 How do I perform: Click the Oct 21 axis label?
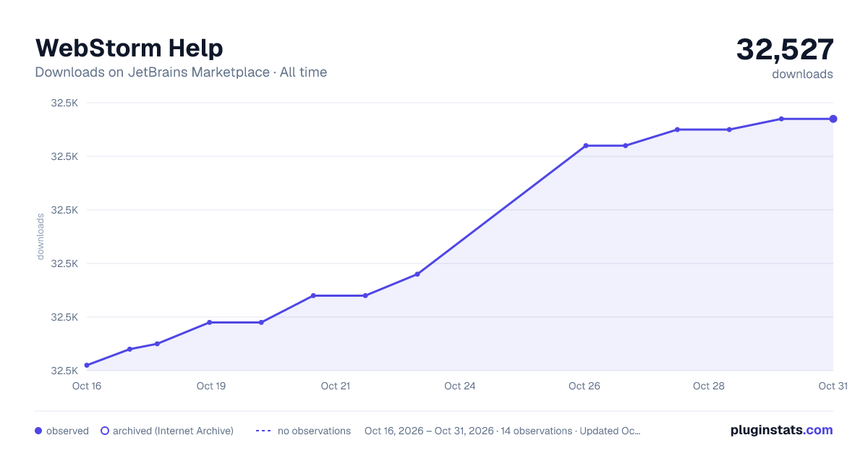point(336,386)
